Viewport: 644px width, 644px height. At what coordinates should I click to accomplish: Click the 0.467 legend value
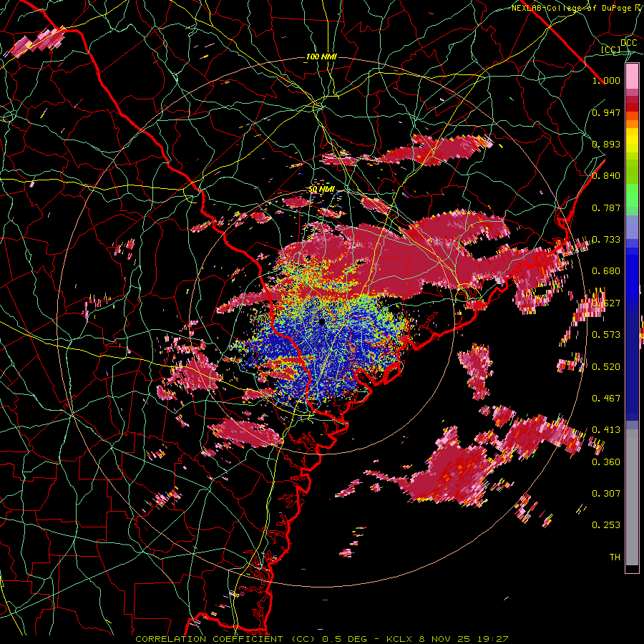[x=606, y=399]
